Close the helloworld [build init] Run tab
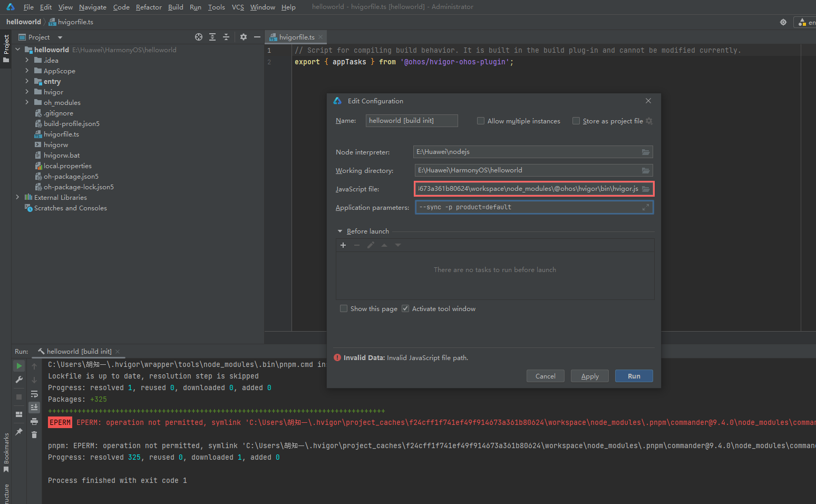 (x=118, y=352)
